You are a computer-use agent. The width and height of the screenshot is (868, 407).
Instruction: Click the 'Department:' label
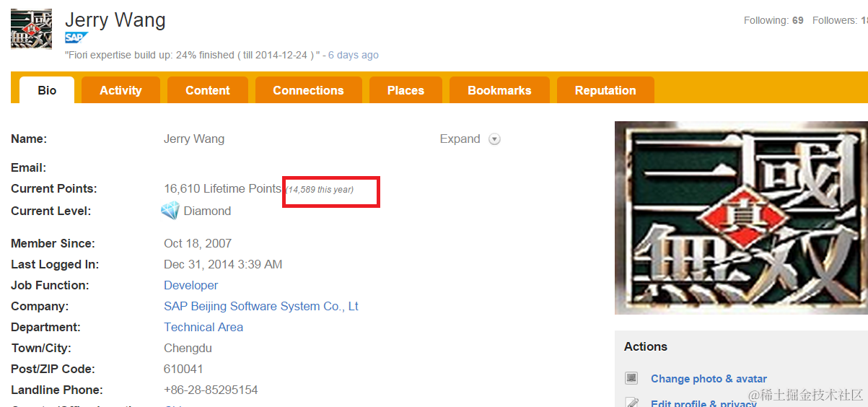[x=45, y=327]
